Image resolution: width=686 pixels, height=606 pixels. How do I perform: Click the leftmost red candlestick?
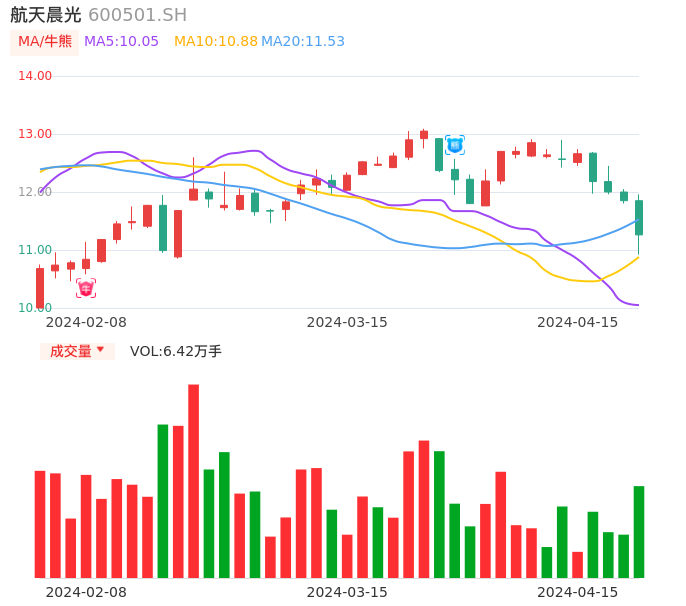tap(40, 287)
